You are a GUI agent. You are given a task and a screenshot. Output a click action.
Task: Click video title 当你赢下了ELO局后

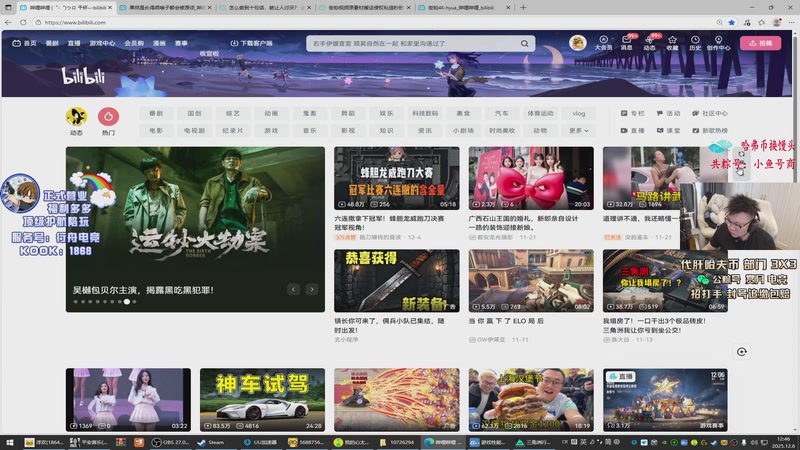pyautogui.click(x=506, y=321)
